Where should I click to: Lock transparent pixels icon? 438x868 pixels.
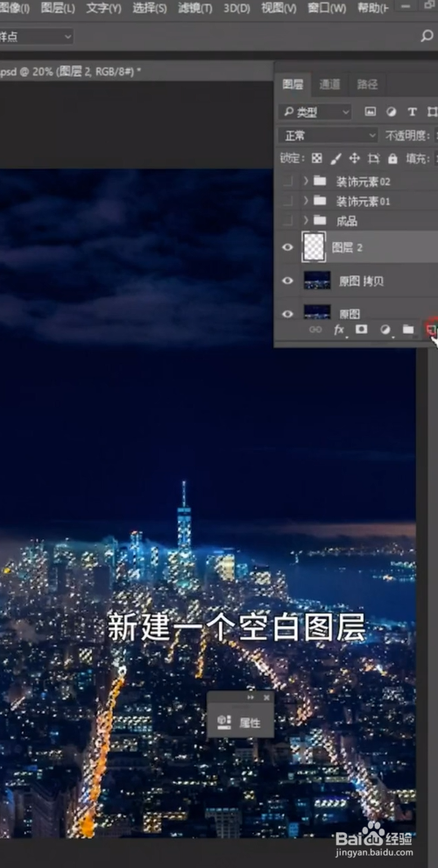[316, 159]
